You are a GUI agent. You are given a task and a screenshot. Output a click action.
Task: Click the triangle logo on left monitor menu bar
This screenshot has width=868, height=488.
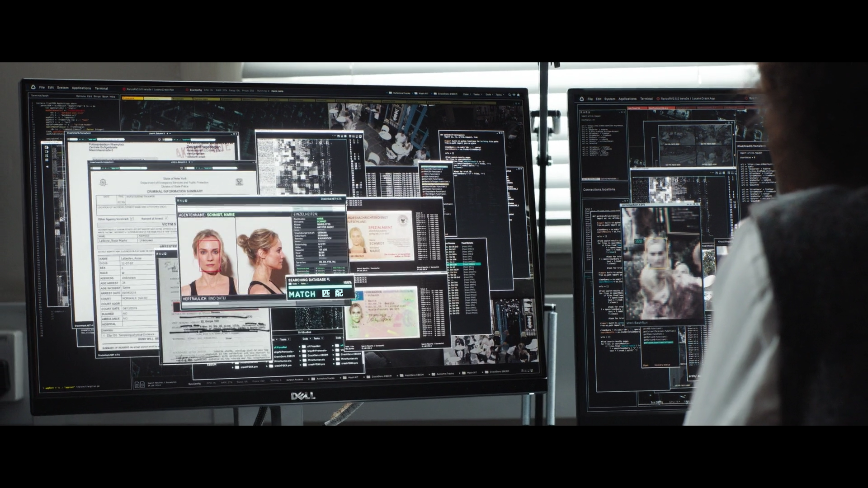tap(33, 87)
